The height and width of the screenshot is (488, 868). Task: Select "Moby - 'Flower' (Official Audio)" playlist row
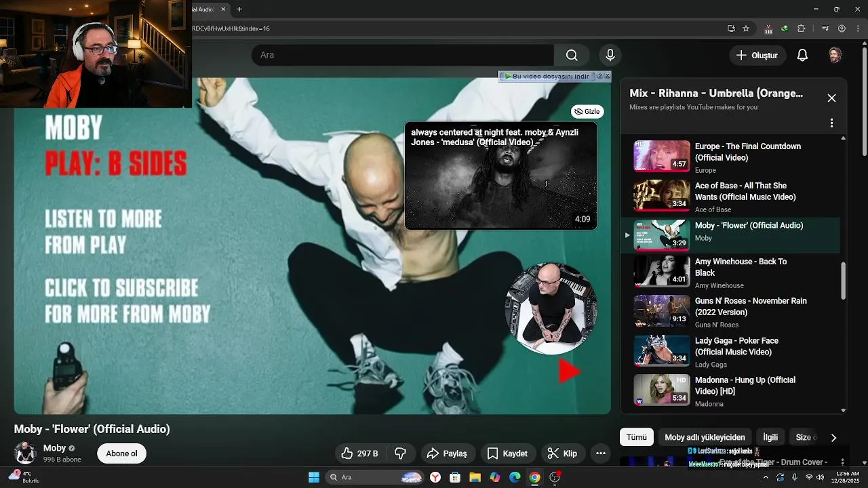[730, 234]
